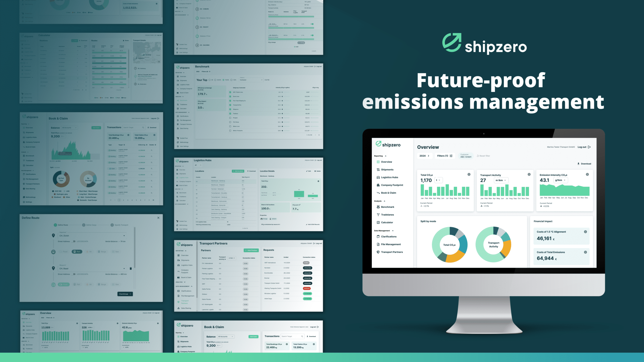This screenshot has height=362, width=644.
Task: Open Calculator icon in monitor dashboard sidebar
Action: tap(378, 222)
